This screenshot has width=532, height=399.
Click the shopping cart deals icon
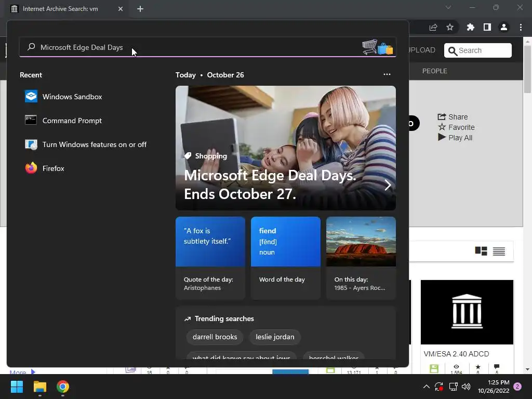tap(377, 47)
